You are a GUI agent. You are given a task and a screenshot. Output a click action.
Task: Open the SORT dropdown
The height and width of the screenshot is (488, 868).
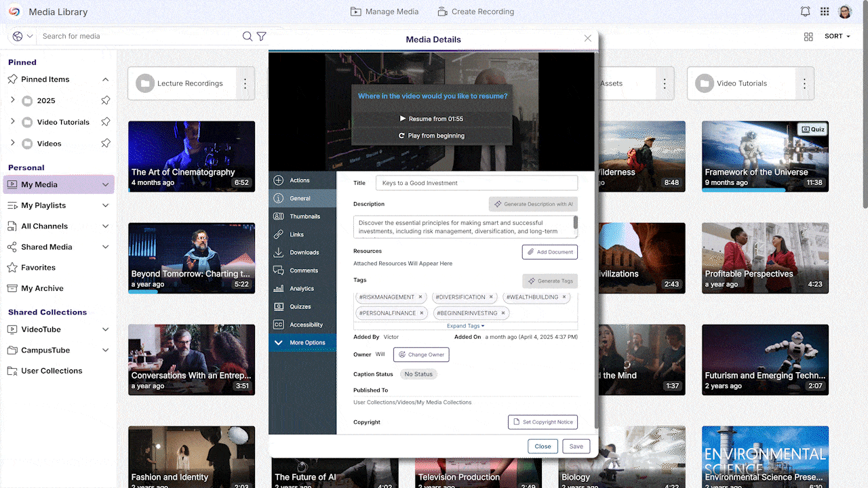coord(837,37)
